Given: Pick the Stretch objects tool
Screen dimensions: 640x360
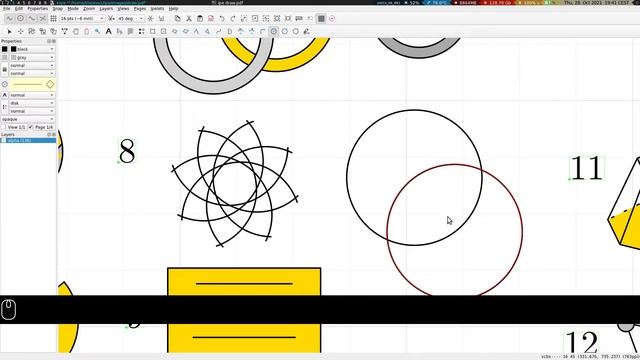Looking at the screenshot, I should pos(42,31).
